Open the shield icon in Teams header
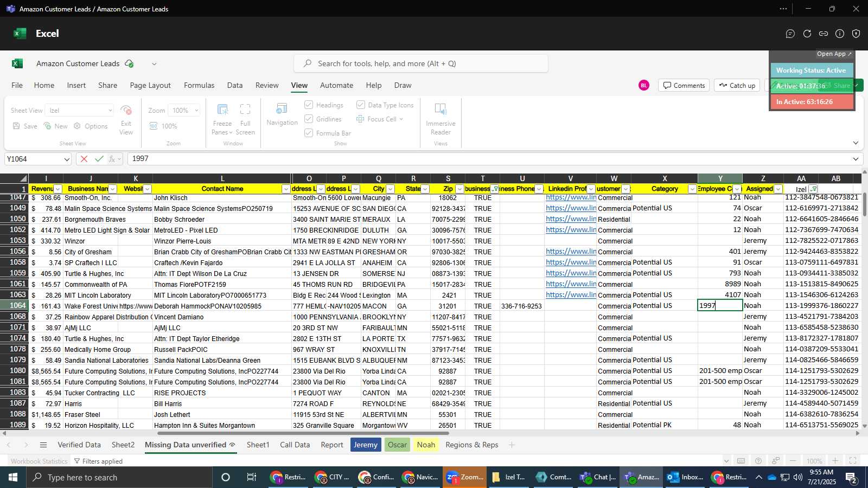 click(x=856, y=34)
